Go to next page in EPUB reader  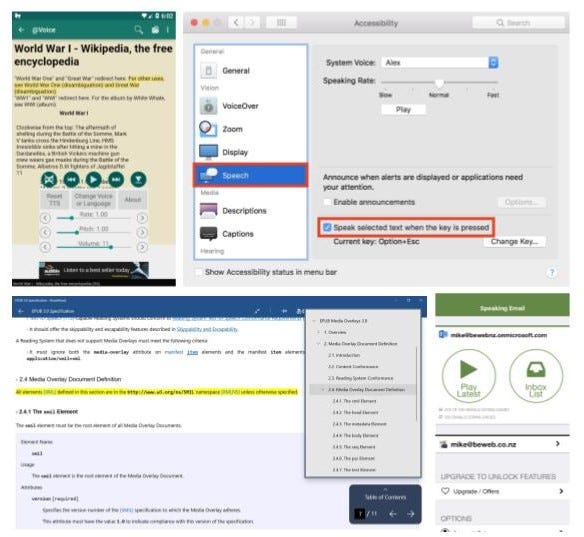coord(410,514)
